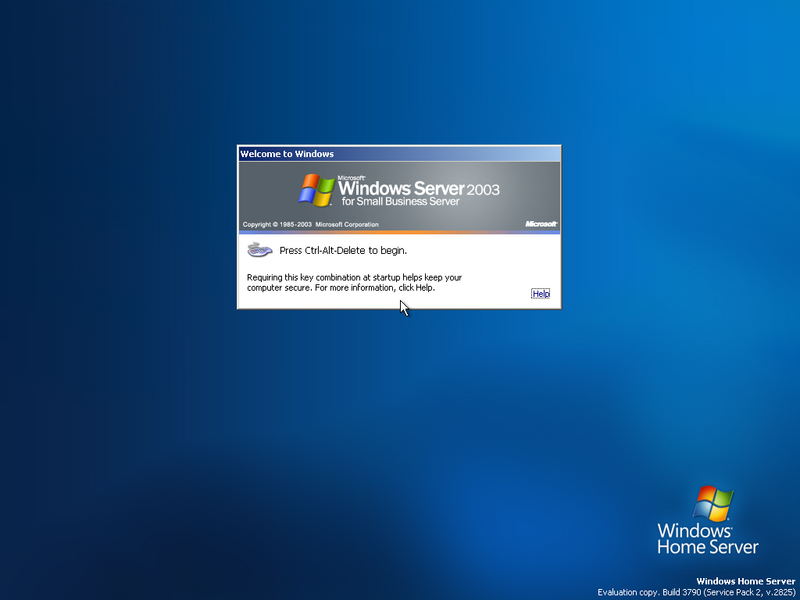Click the Ctrl-Alt-Delete keyboard icon

(x=260, y=250)
